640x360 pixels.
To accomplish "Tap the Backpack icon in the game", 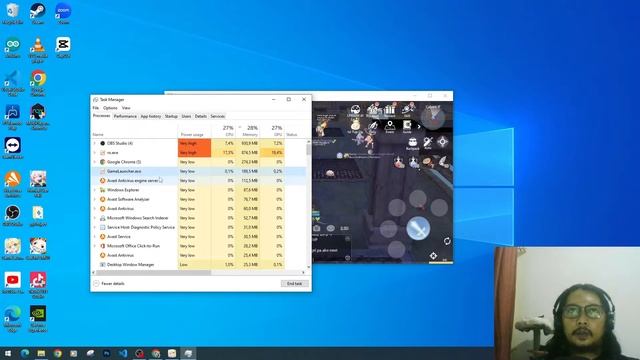I will click(412, 143).
